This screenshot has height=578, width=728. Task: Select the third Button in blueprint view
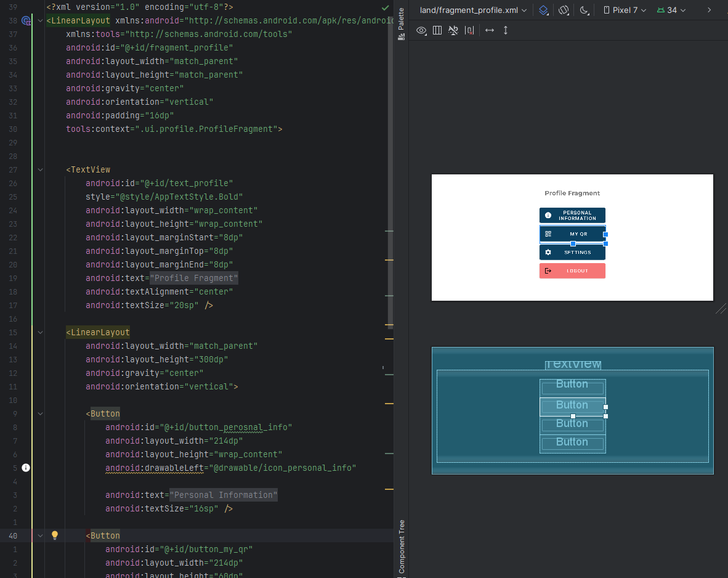(572, 425)
